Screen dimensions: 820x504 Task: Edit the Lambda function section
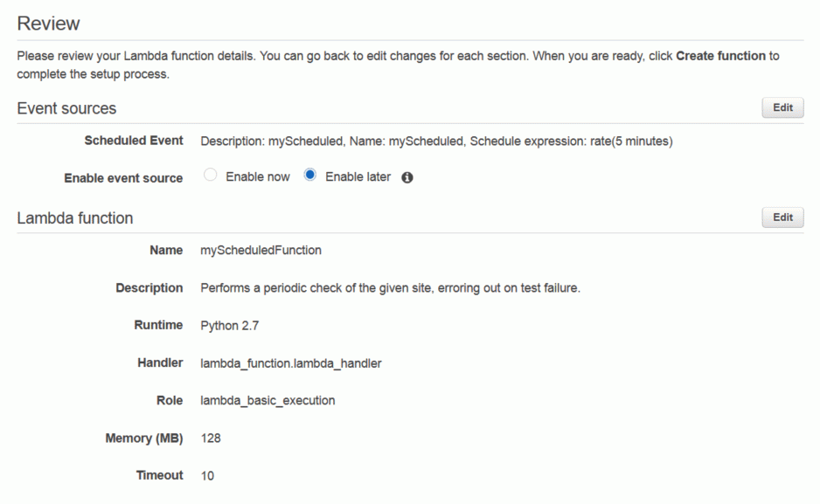[x=782, y=217]
